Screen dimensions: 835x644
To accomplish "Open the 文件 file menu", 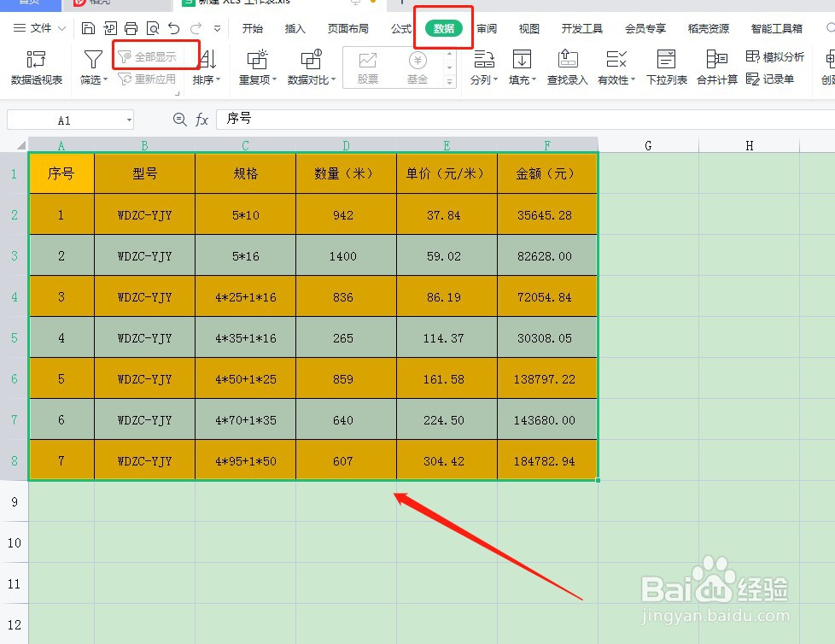I will coord(39,28).
